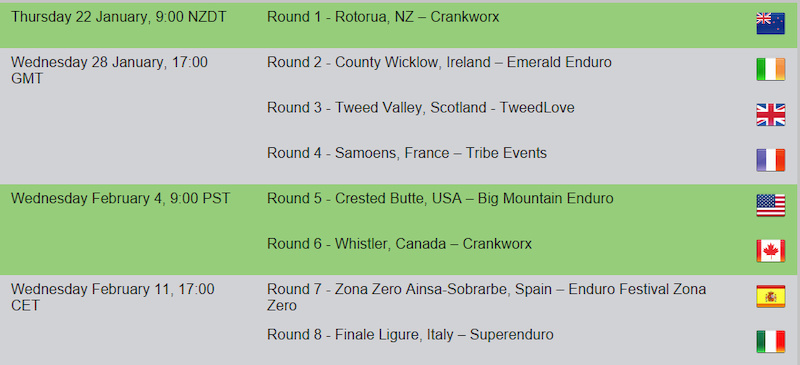Select Round 5 Crested Butte entry
Viewport: 800px width, 365px height.
440,199
